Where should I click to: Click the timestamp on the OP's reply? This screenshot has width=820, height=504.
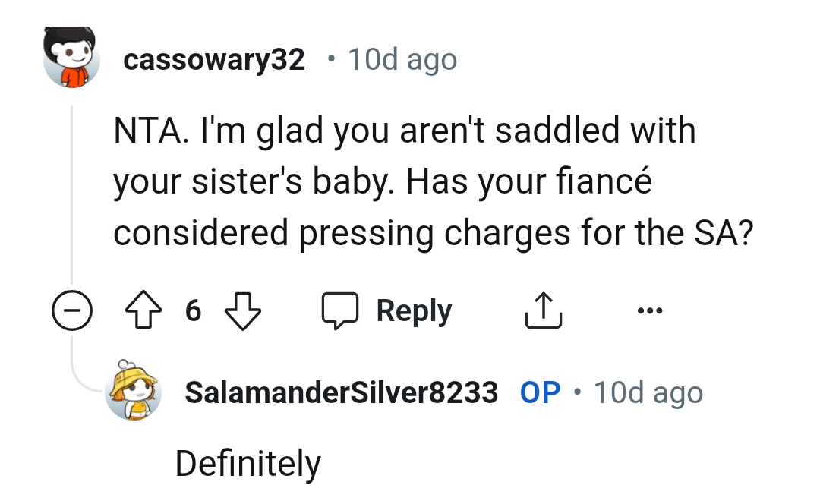[x=648, y=392]
